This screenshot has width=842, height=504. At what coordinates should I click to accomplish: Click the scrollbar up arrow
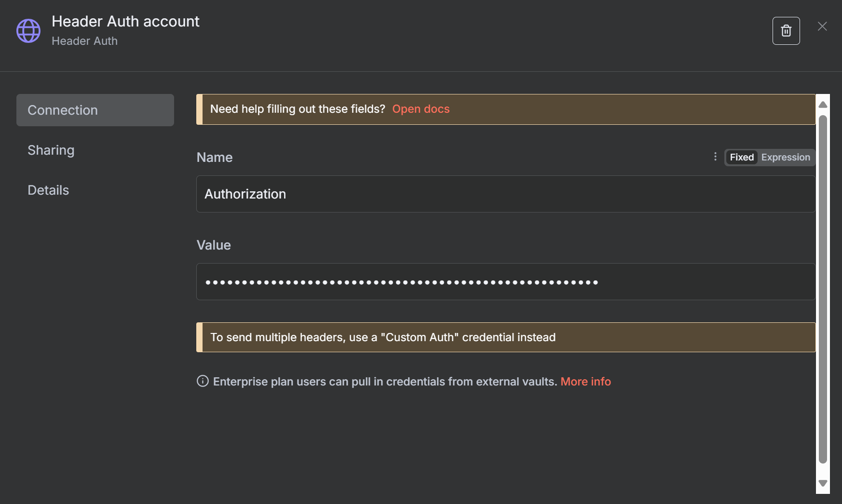tap(823, 105)
